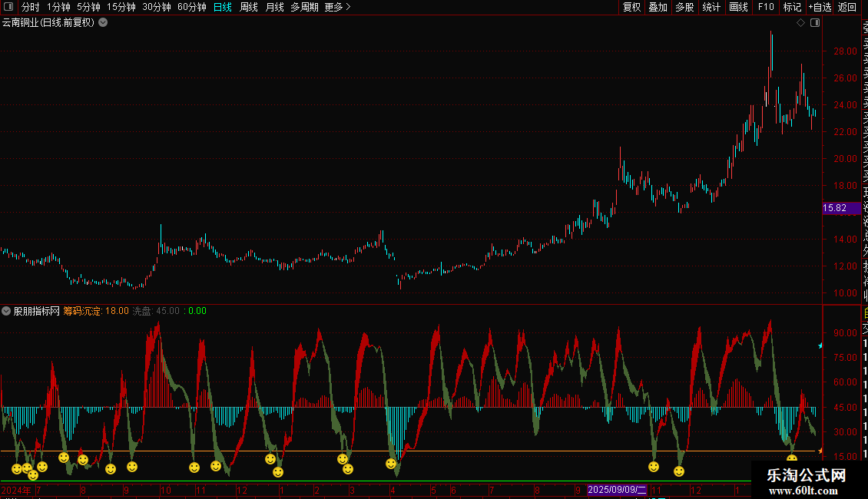Screen dimensions: 868x499
Task: Click the 云南铜业(日线.前复权) chart title
Action: [48, 23]
